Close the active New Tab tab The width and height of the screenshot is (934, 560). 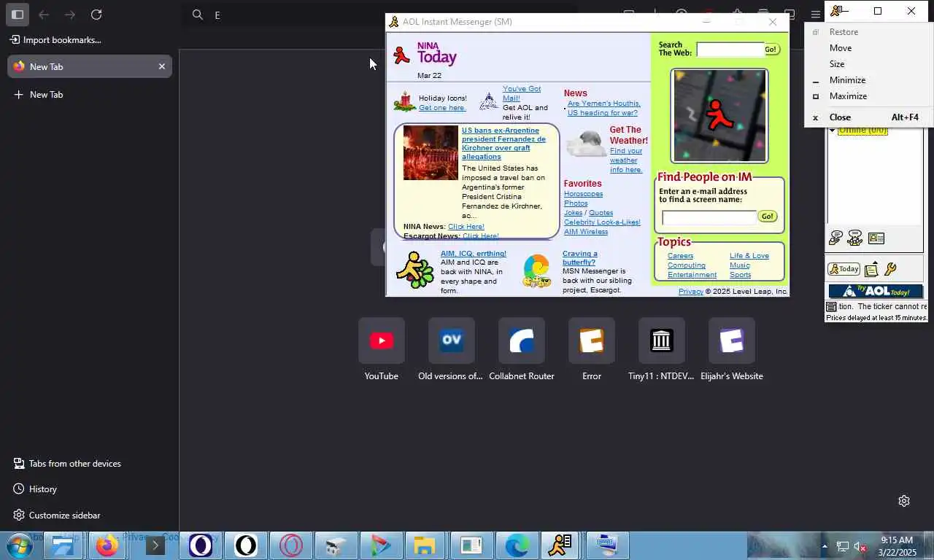click(x=162, y=66)
